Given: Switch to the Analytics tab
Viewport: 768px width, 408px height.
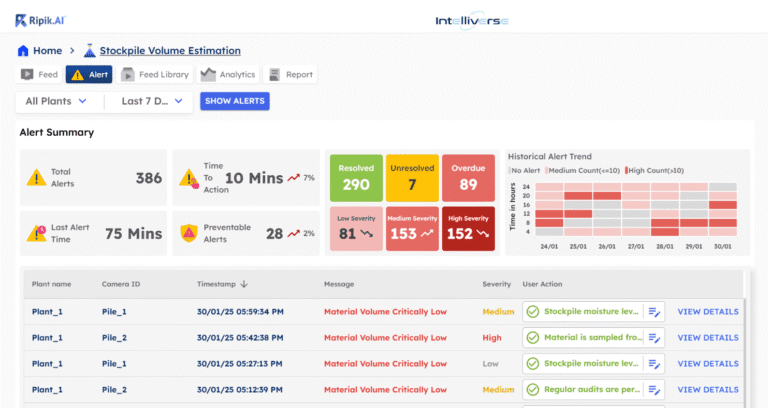Looking at the screenshot, I should click(x=228, y=74).
